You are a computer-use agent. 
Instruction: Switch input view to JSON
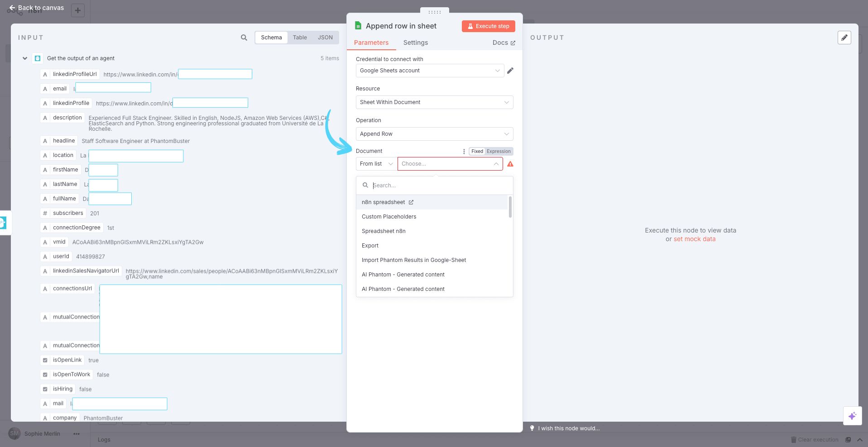(x=325, y=38)
